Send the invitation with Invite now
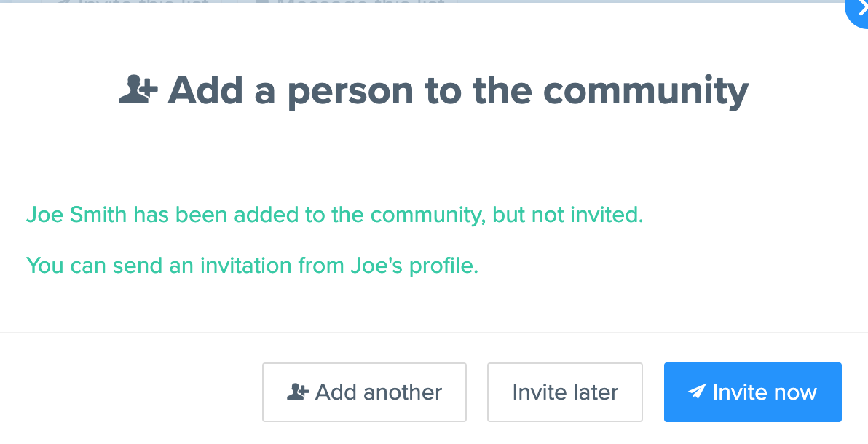The image size is (868, 444). click(753, 392)
